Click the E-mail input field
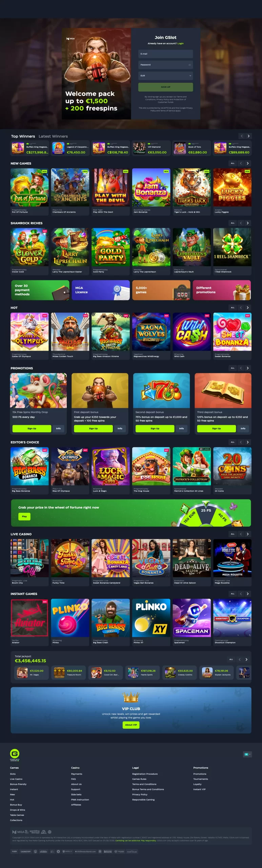 165,54
